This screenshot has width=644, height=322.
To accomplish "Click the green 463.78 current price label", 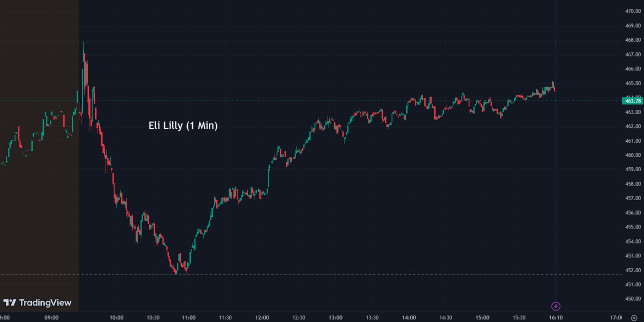I will click(x=632, y=101).
